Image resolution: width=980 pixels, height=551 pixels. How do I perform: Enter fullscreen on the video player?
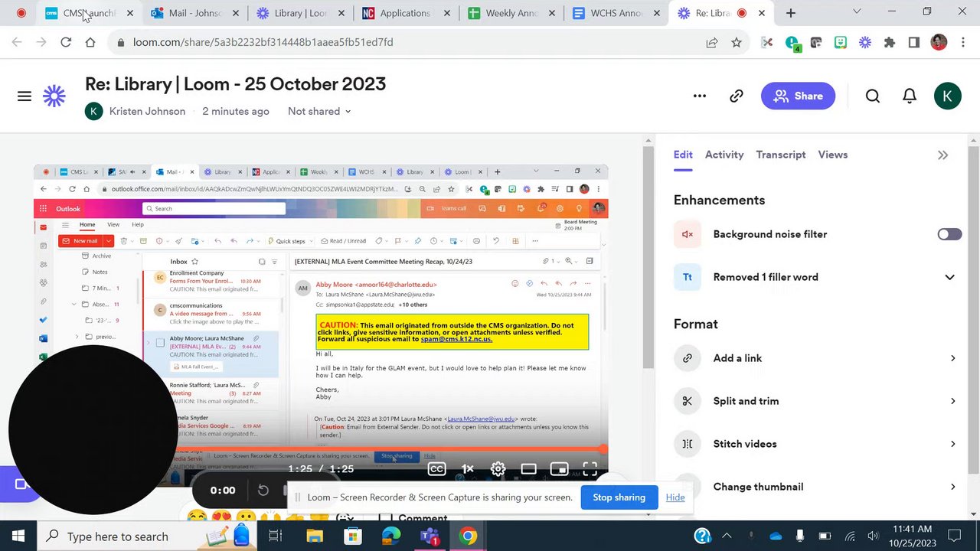(590, 468)
